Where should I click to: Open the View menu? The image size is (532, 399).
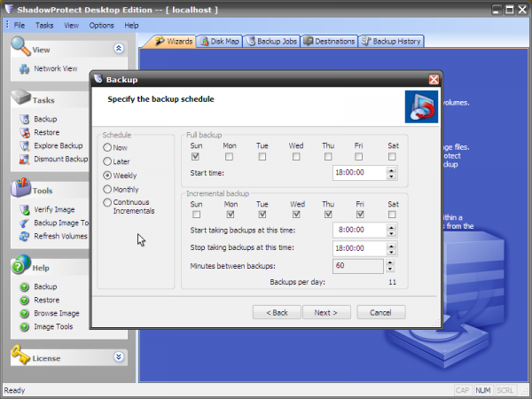click(x=71, y=26)
